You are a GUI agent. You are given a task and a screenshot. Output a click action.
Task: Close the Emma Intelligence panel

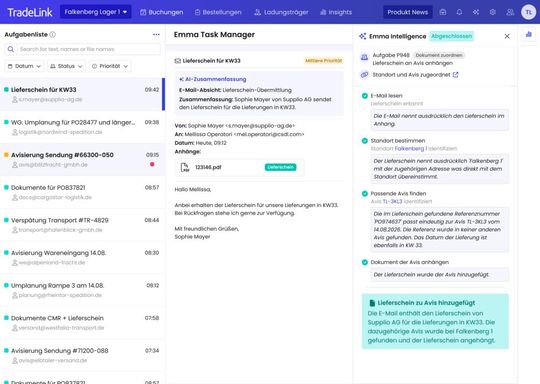[x=507, y=36]
